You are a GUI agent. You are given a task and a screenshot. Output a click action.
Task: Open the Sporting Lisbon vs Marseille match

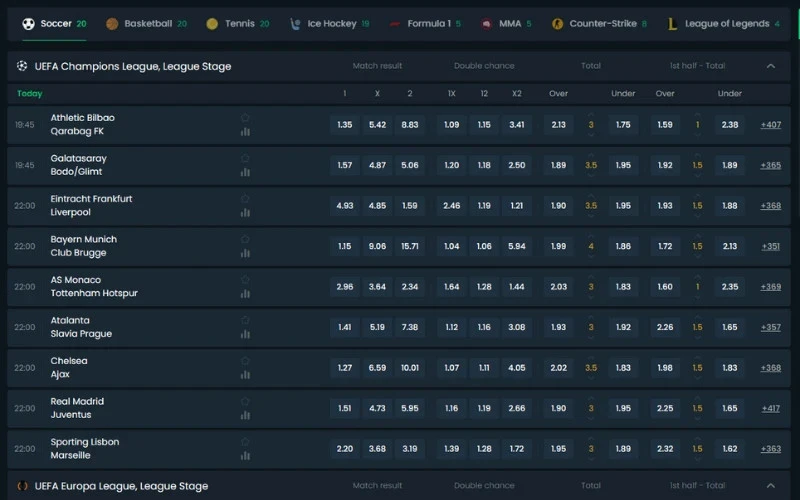(x=85, y=448)
